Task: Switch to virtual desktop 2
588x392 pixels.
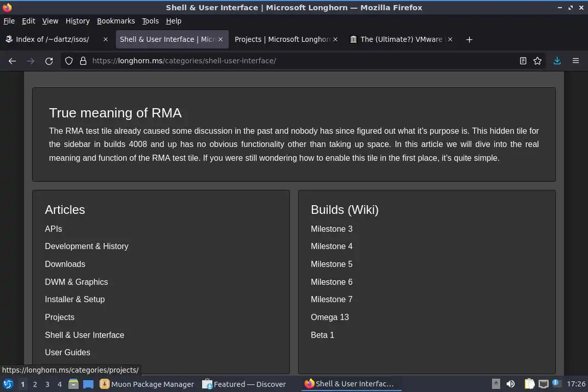Action: pyautogui.click(x=35, y=384)
